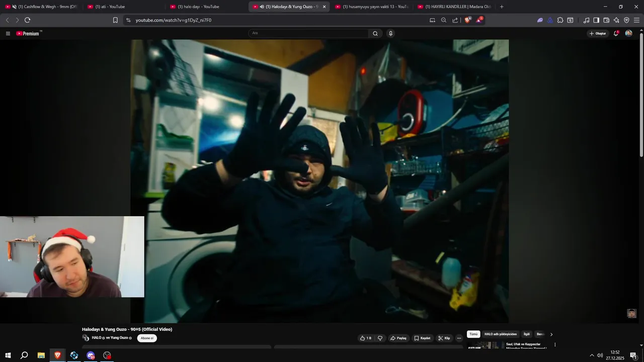Viewport: 644px width, 362px height.
Task: Share this page via the browser share icon
Action: (455, 20)
